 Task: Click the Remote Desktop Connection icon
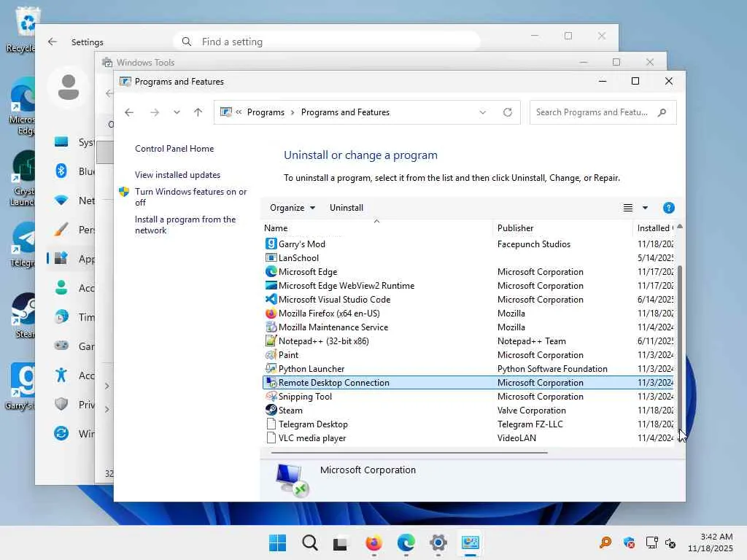coord(271,382)
